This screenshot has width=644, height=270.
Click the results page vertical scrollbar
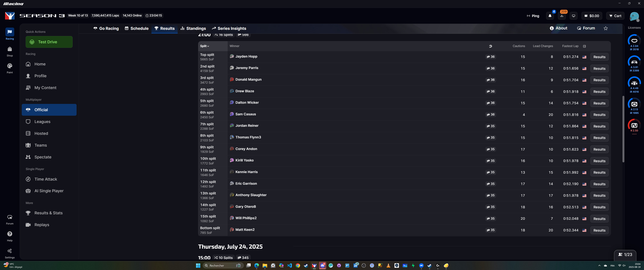coord(623,129)
